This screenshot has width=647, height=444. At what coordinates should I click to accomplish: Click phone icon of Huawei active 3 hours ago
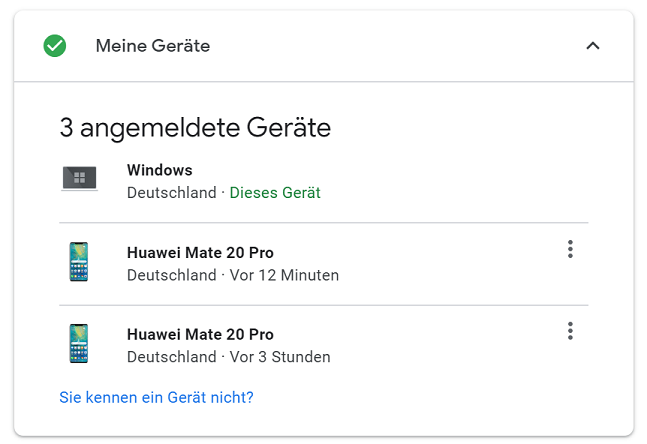pos(79,343)
